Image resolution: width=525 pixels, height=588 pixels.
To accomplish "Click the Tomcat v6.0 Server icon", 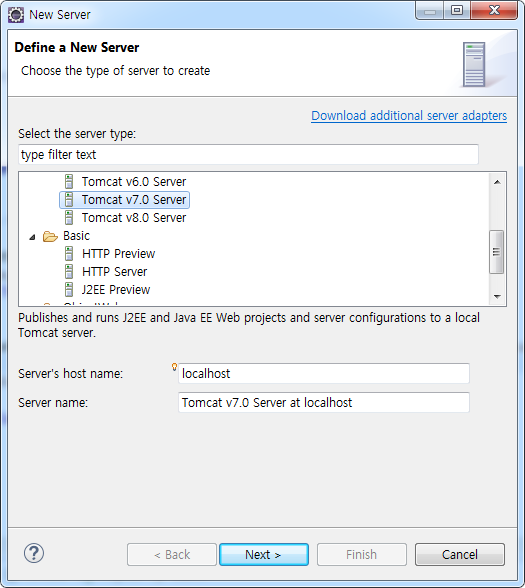I will coord(69,182).
